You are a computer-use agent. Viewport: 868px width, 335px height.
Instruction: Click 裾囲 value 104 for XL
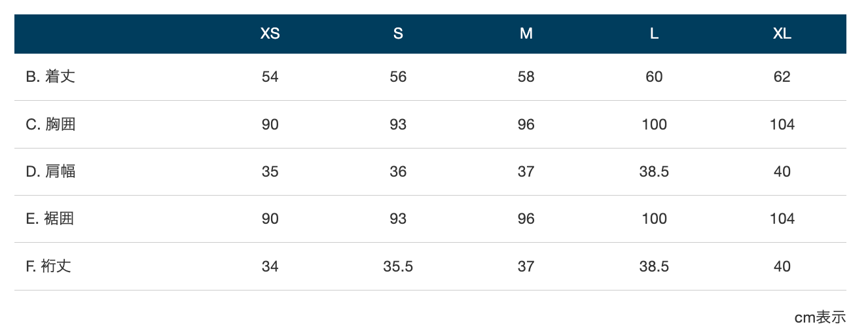click(782, 219)
